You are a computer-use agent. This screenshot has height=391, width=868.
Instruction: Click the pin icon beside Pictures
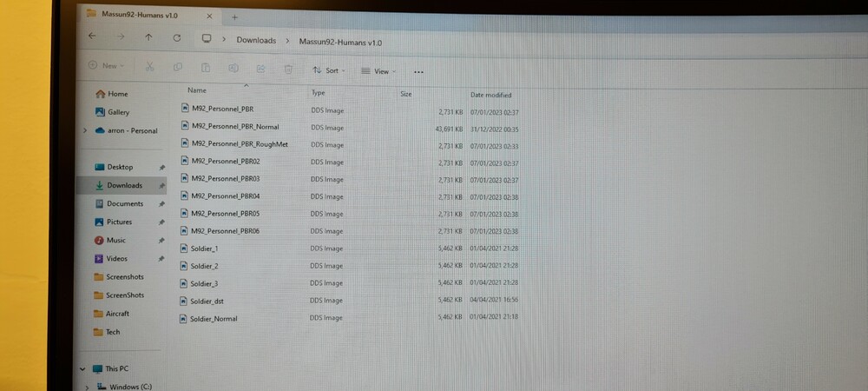[161, 222]
